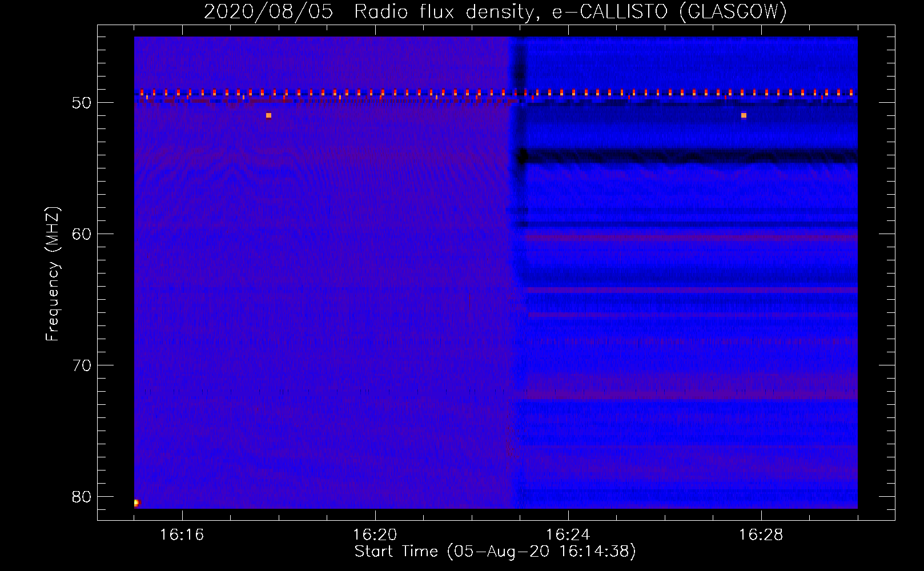Image resolution: width=924 pixels, height=571 pixels.
Task: Click the orange marker at 51 MHz near 16:28
Action: click(x=744, y=115)
